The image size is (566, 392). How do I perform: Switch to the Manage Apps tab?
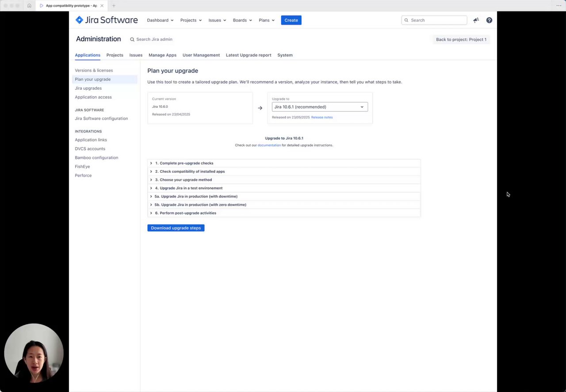[162, 55]
